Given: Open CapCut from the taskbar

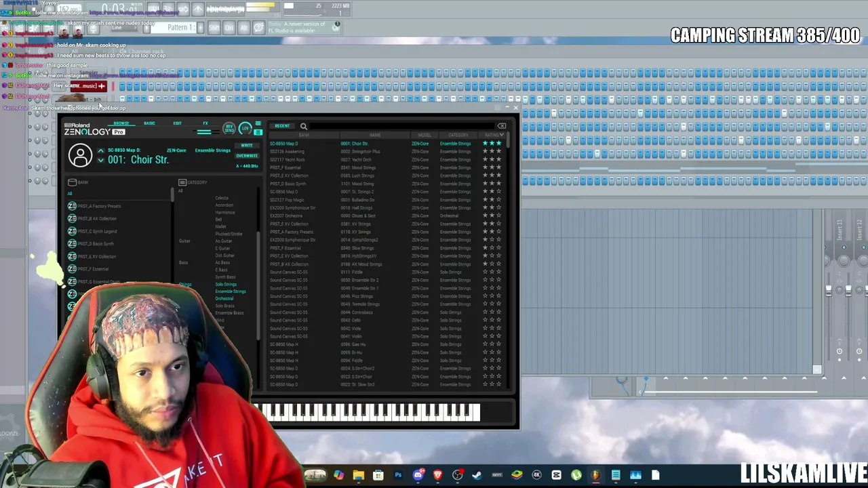Looking at the screenshot, I should [x=556, y=475].
